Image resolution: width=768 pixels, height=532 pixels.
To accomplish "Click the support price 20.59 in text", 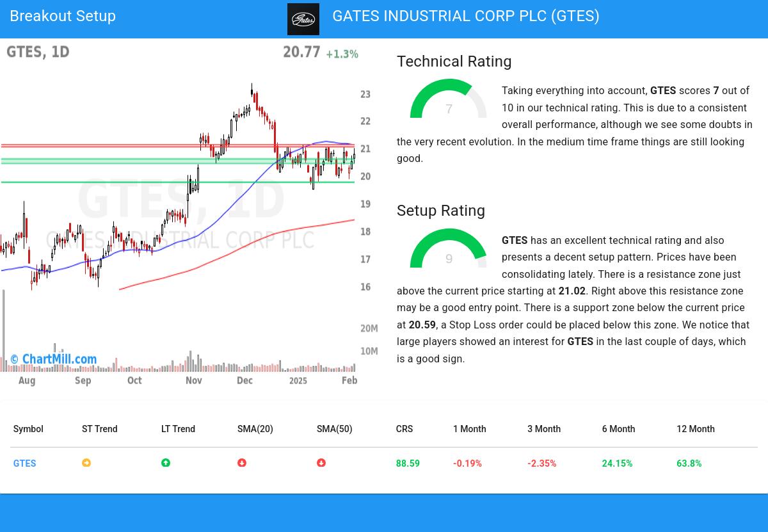I will [422, 325].
